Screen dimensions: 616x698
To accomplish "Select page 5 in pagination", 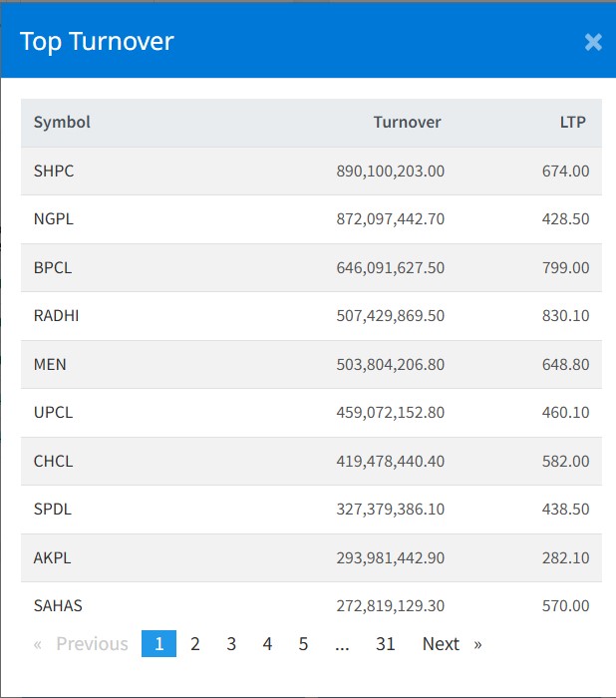I will (303, 644).
